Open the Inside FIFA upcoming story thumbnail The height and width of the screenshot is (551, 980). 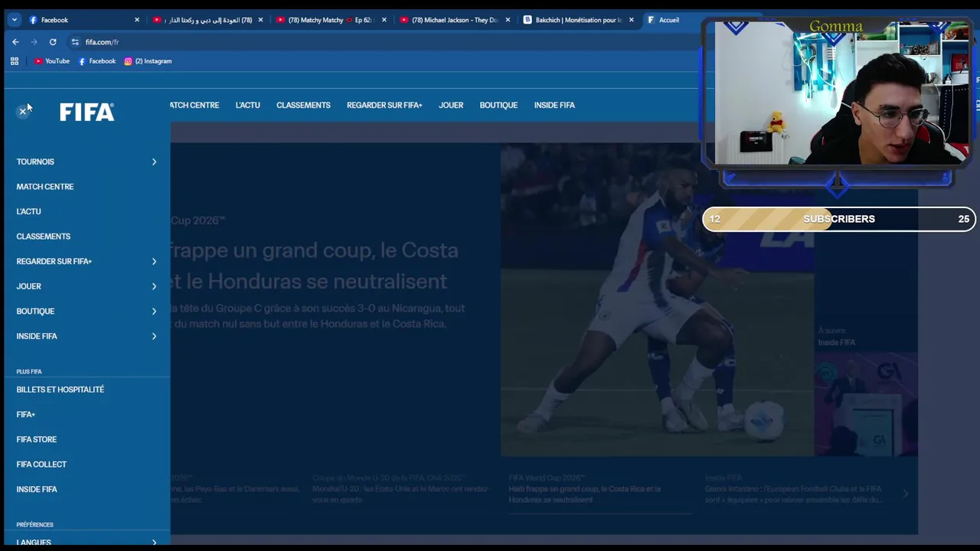[x=866, y=404]
